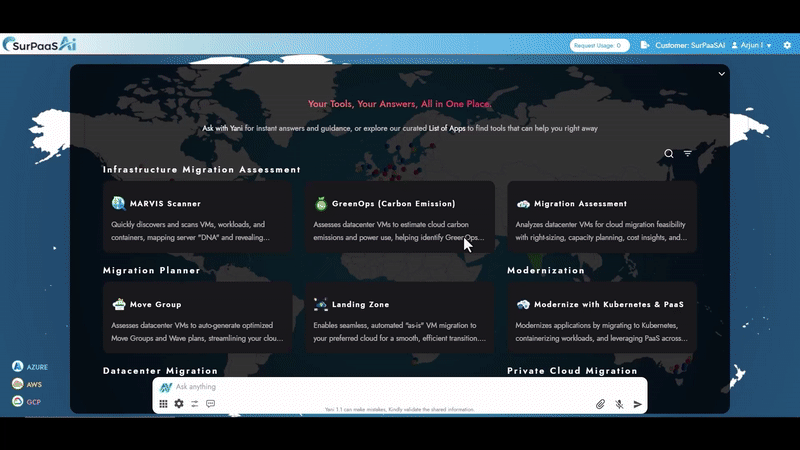
Task: Click the search magnifier icon above the apps
Action: [669, 154]
